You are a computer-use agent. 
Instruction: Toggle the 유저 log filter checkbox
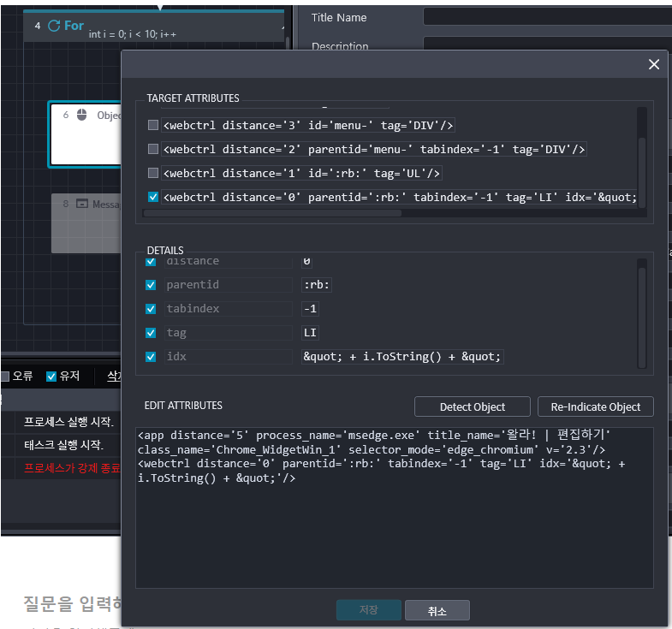(x=51, y=377)
